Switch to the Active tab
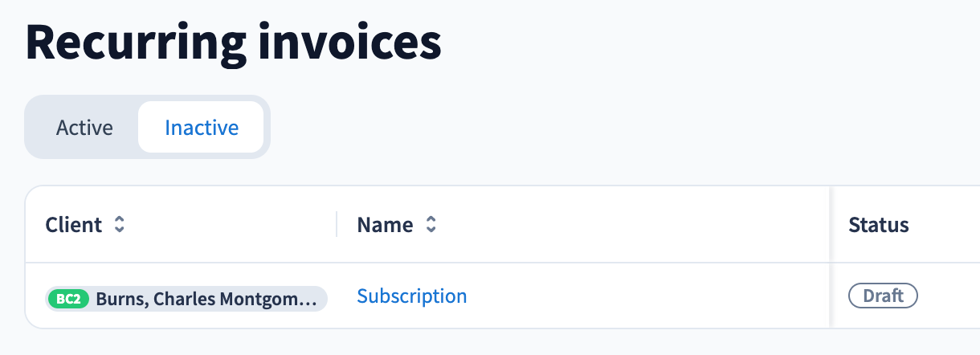The image size is (980, 355). (84, 128)
